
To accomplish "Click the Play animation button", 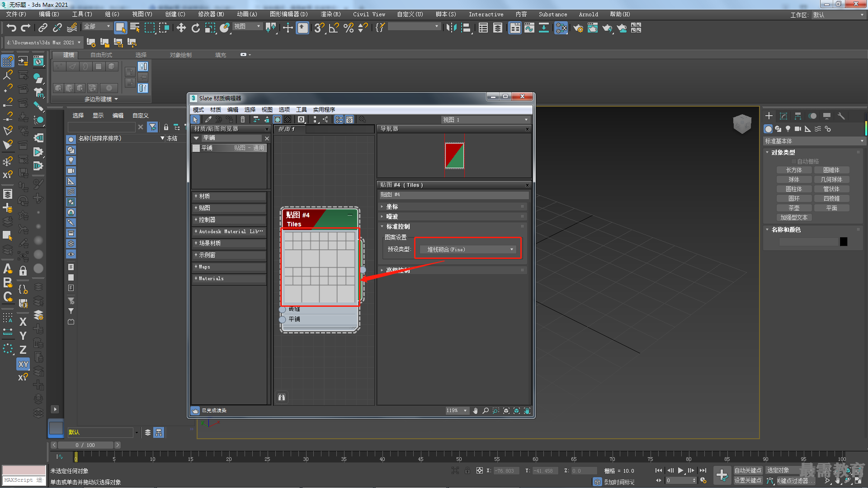I will (680, 470).
